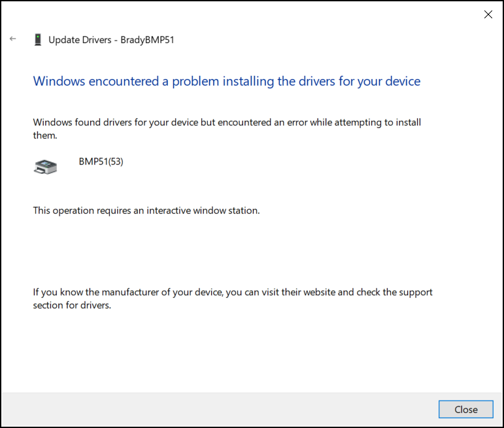Viewport: 504px width, 428px height.
Task: Go back using the back arrow
Action: coord(12,39)
